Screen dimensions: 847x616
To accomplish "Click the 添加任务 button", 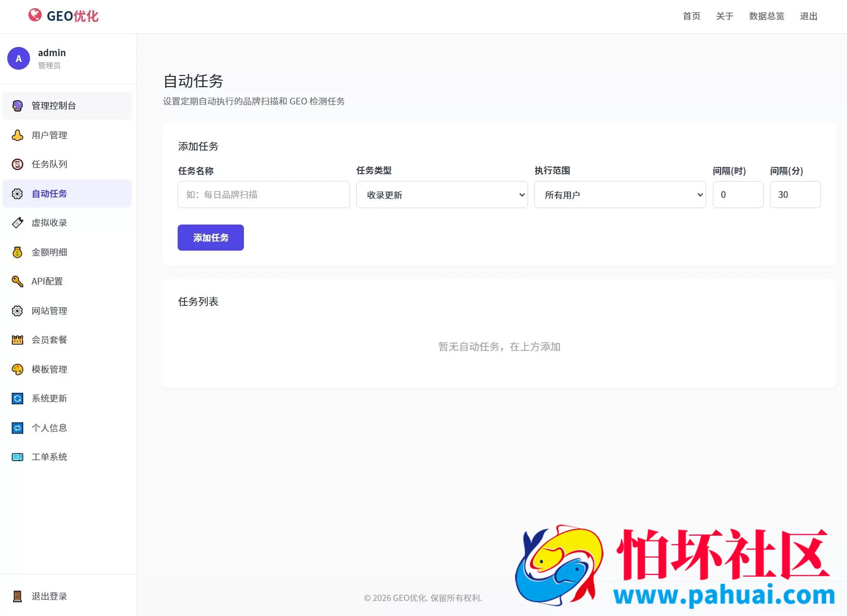I will [x=211, y=238].
